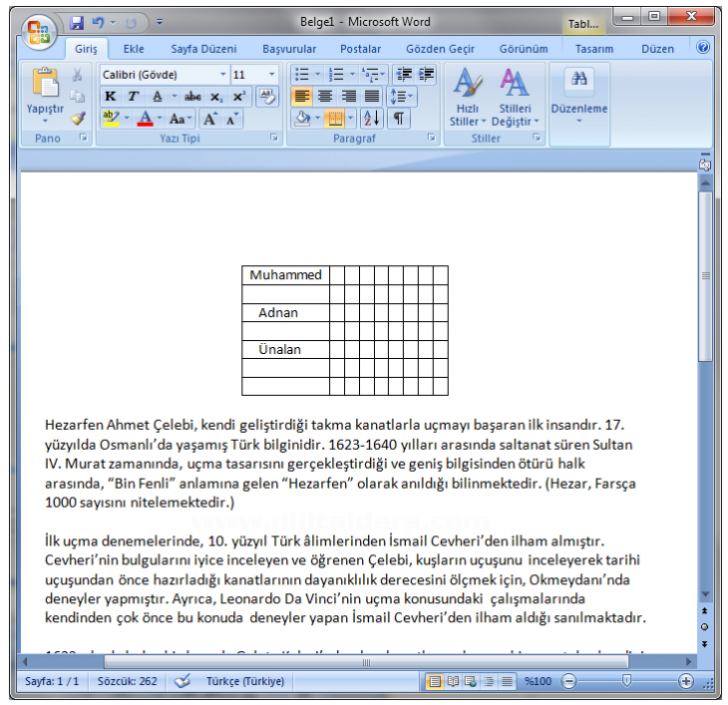Expand numbered list style dropdown
Image resolution: width=728 pixels, height=705 pixels.
(x=352, y=74)
